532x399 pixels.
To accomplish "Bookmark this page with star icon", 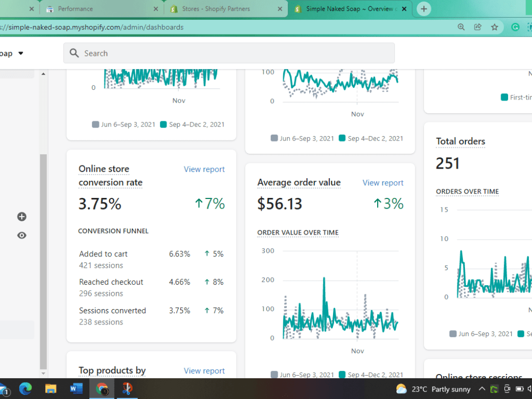I will point(495,27).
